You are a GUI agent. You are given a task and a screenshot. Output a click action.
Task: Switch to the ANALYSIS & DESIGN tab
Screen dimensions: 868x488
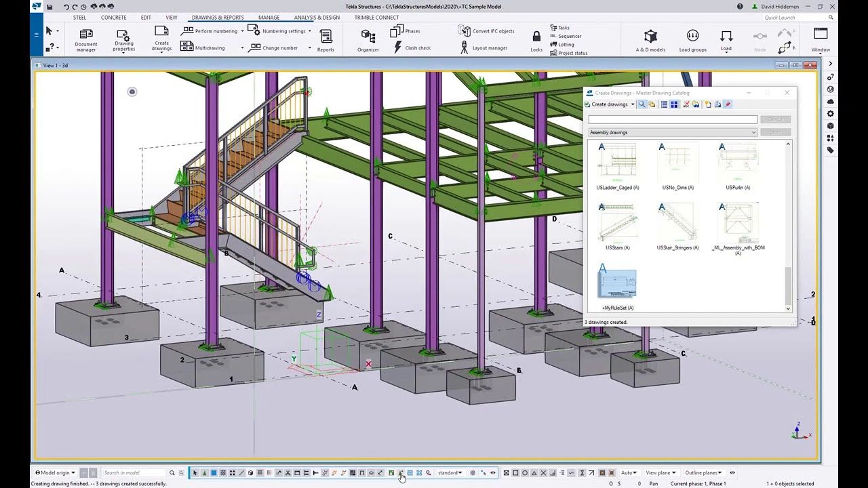316,18
